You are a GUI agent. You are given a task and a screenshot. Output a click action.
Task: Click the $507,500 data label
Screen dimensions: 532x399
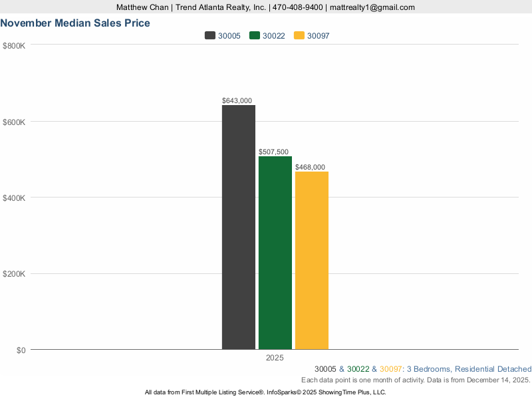pyautogui.click(x=273, y=152)
